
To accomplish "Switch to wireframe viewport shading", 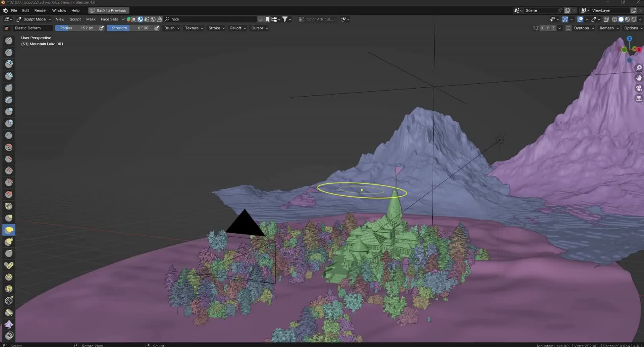I will pos(614,19).
